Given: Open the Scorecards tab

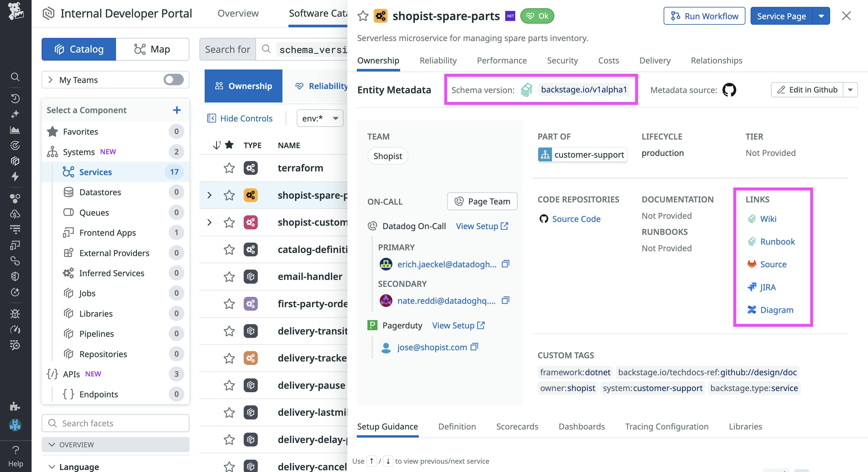Looking at the screenshot, I should coord(517,426).
